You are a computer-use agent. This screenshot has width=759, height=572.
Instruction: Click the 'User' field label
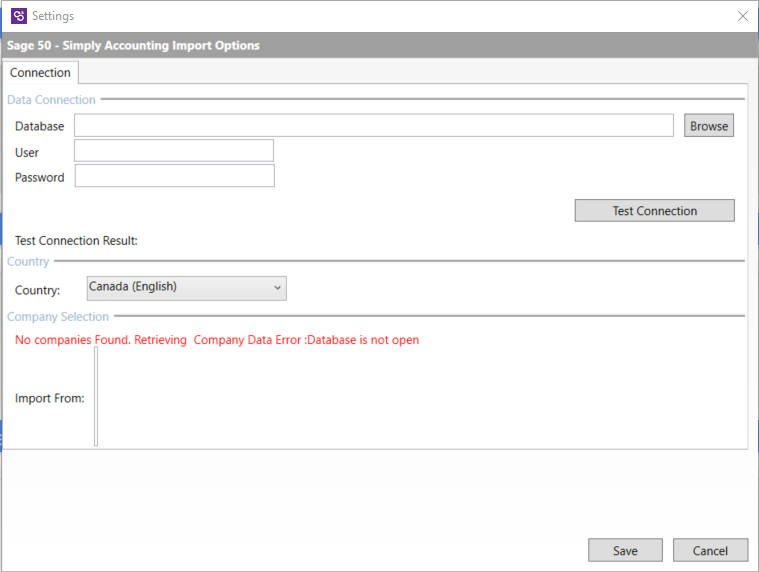[x=27, y=152]
